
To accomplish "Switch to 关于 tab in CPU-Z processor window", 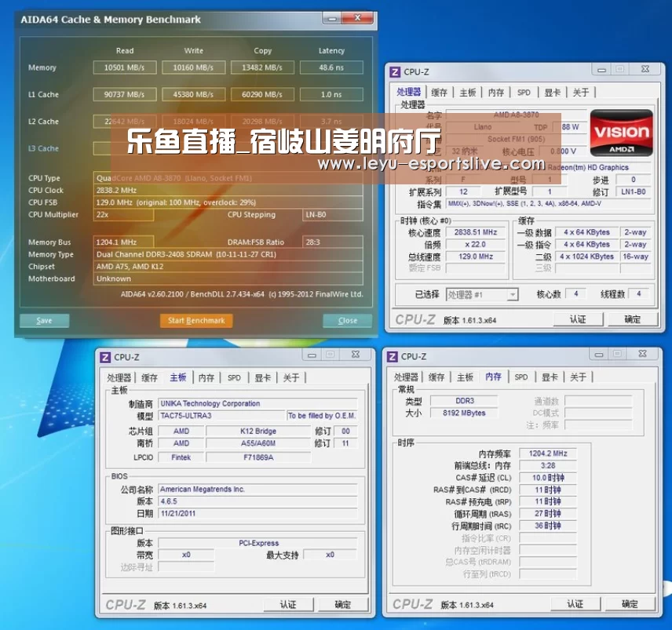I will [x=581, y=93].
